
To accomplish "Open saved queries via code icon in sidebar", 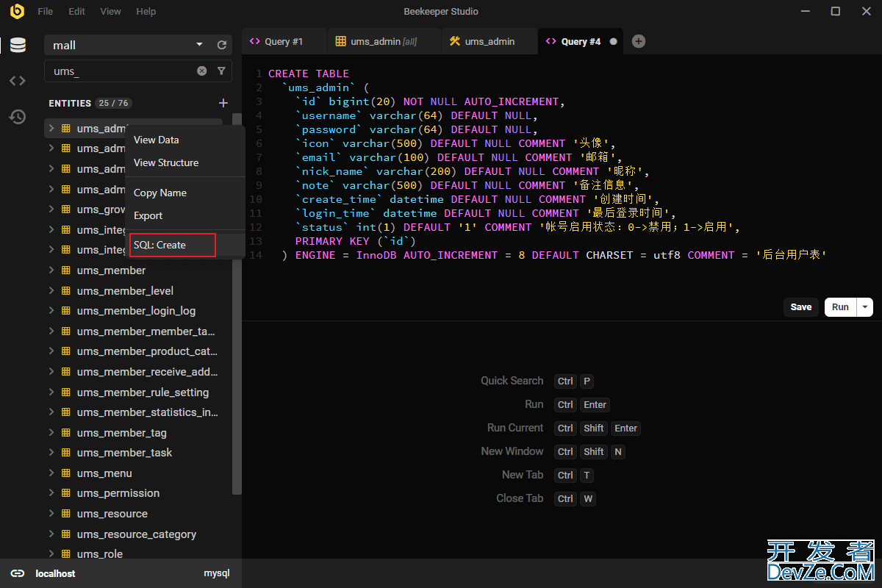I will coord(18,81).
